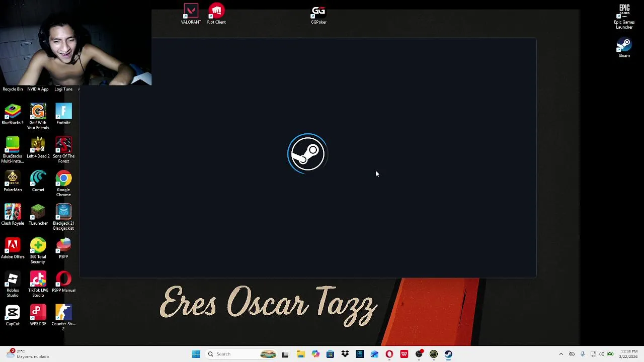
Task: Open Microsoft Store from the taskbar
Action: 330,354
